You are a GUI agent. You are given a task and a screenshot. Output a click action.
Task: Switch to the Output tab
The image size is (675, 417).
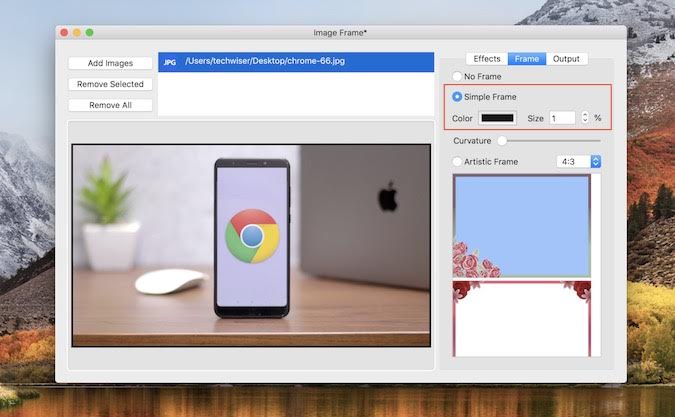click(x=566, y=59)
